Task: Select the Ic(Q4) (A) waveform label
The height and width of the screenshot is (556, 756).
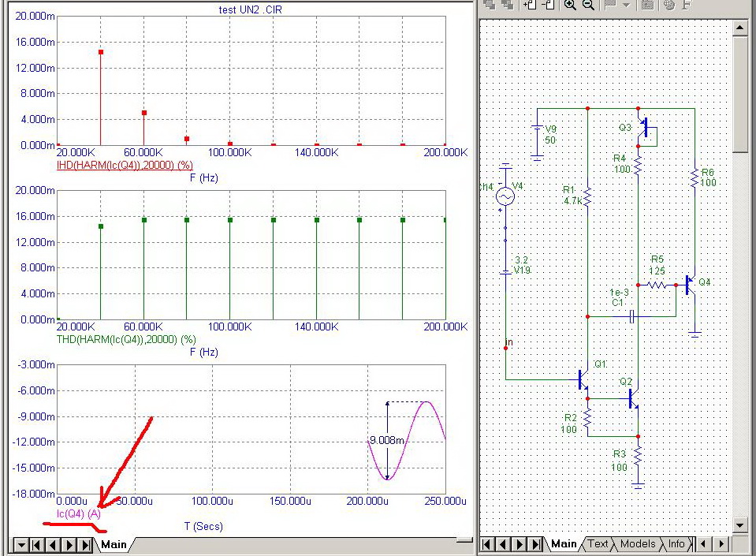Action: pyautogui.click(x=79, y=513)
